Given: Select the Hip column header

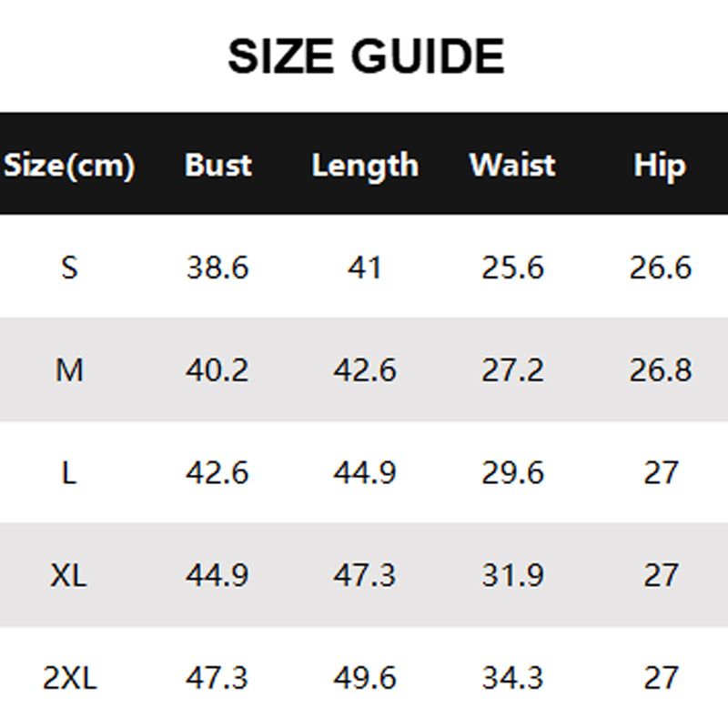Looking at the screenshot, I should click(x=660, y=166).
